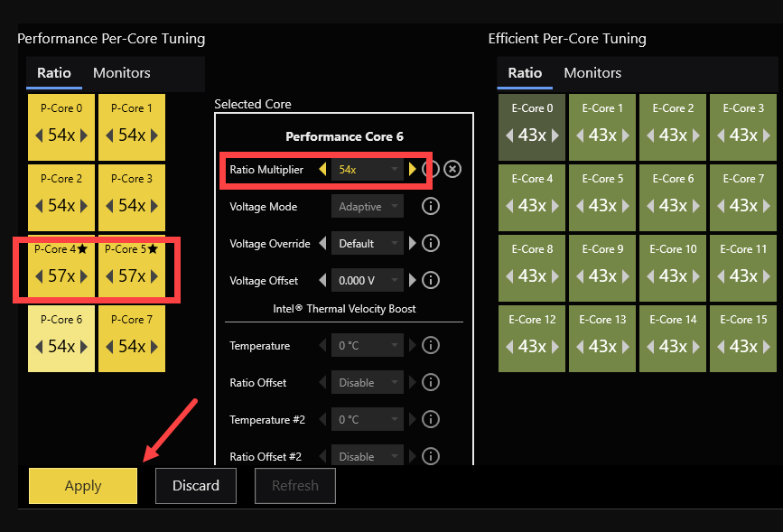The height and width of the screenshot is (532, 783).
Task: Click info icon next to Ratio Multiplier
Action: pyautogui.click(x=431, y=169)
